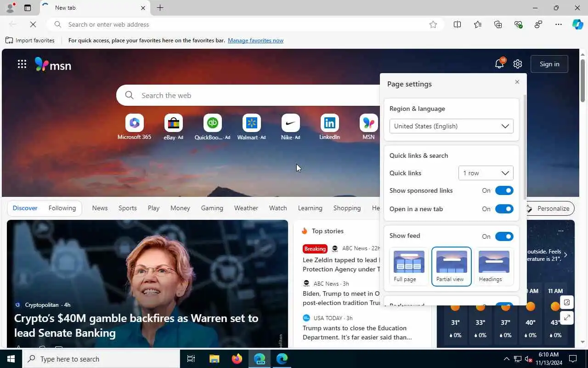Screen dimensions: 588x368
Task: Turn off Show feed toggle
Action: click(504, 236)
